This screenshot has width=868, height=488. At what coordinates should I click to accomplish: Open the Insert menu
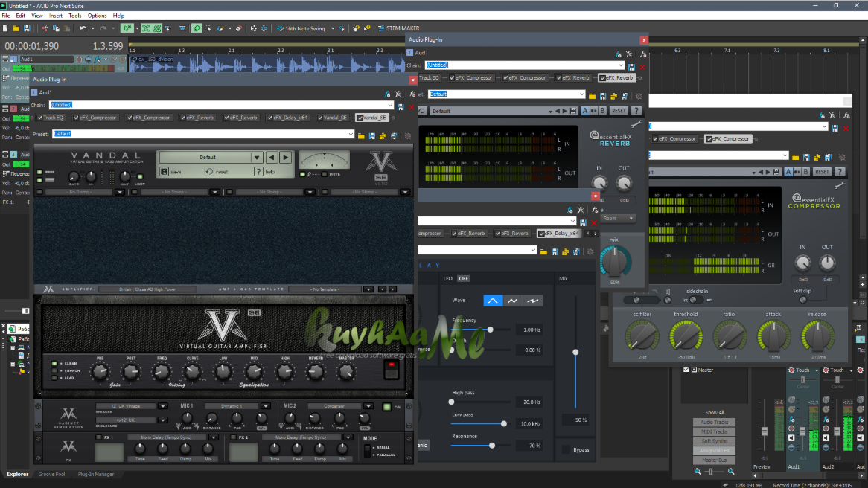pyautogui.click(x=55, y=16)
